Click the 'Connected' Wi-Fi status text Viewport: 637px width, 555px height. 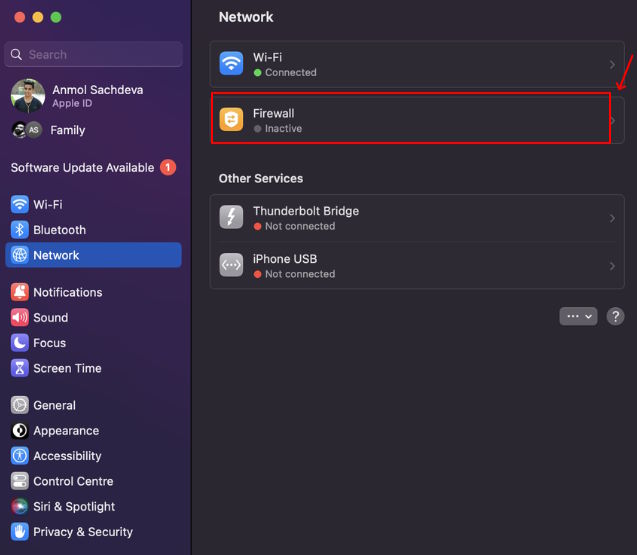[x=290, y=72]
